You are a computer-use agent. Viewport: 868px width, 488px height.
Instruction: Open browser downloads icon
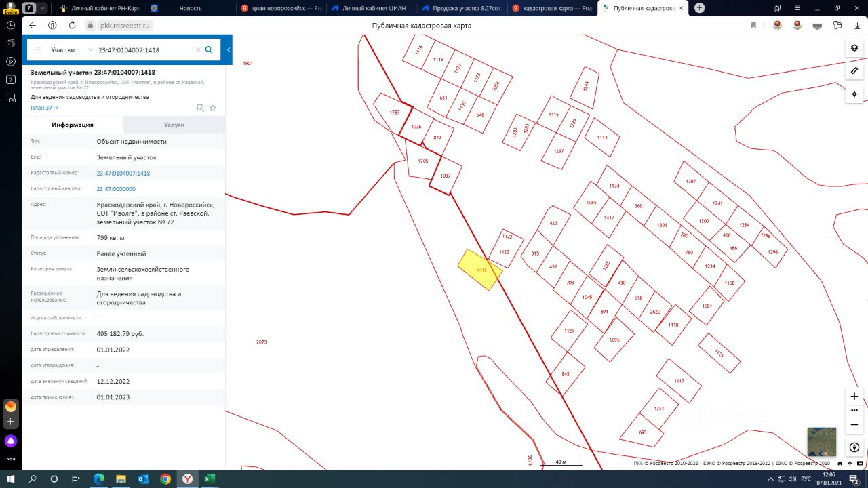pyautogui.click(x=858, y=25)
